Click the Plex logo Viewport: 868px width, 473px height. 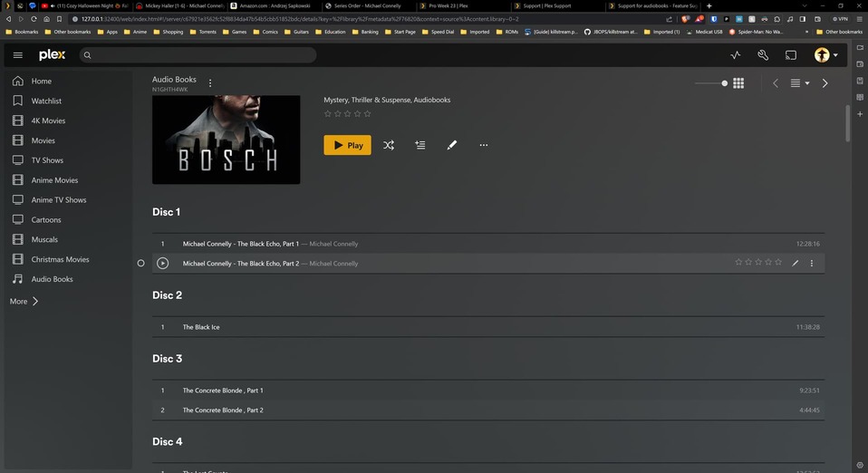pos(52,55)
